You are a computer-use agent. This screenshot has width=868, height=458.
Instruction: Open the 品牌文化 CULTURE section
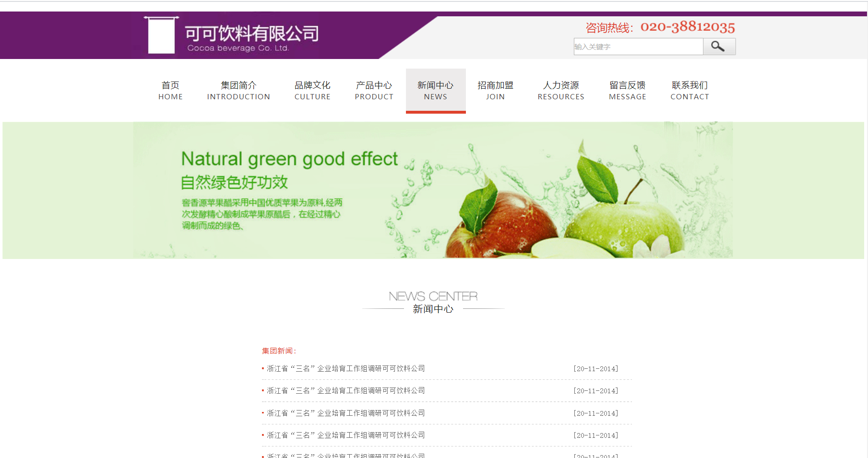click(312, 91)
